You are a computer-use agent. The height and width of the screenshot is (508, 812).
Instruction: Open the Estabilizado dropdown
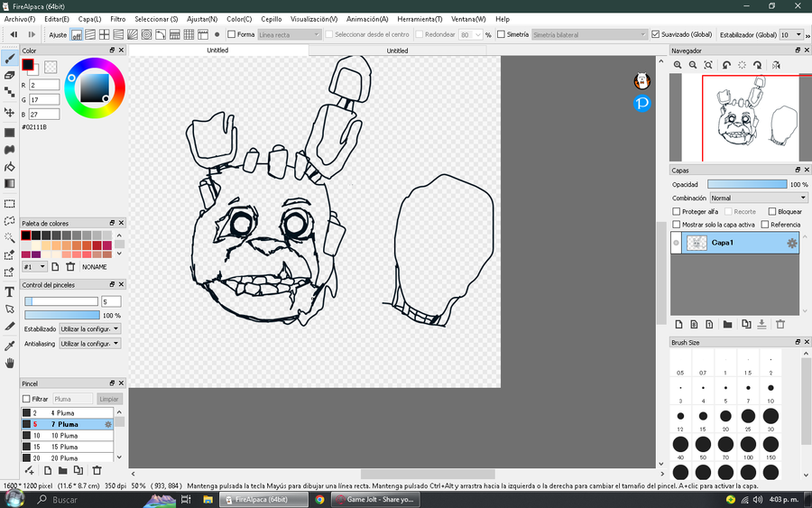point(90,328)
